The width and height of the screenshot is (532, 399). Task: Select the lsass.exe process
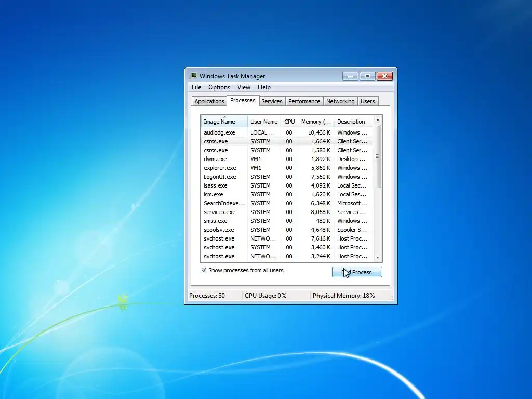[287, 185]
